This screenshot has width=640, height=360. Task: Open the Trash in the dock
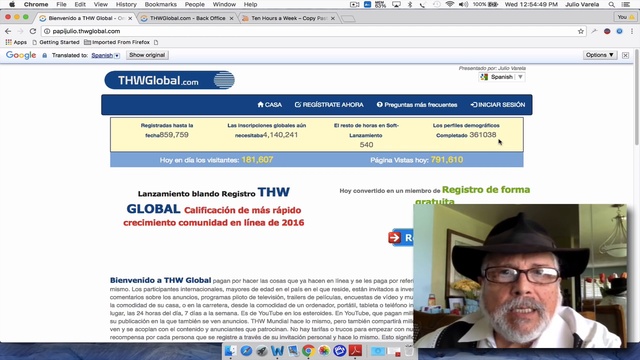409,351
